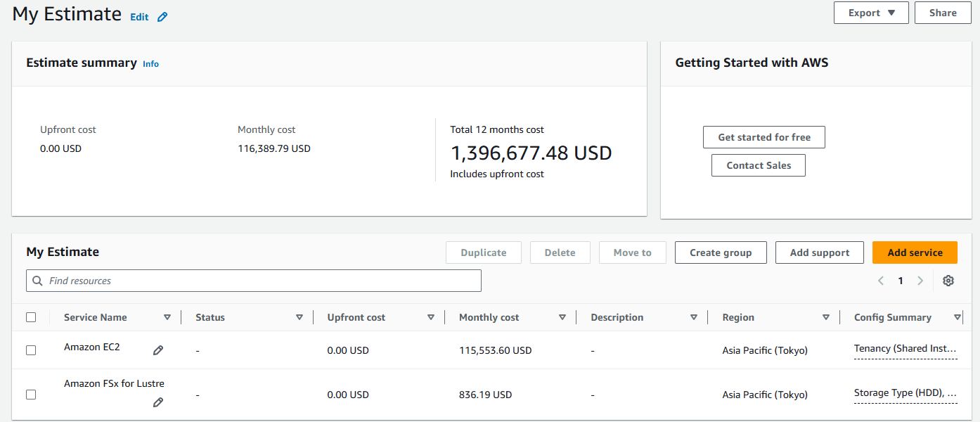The image size is (980, 422).
Task: Sort by the Monthly cost column arrow
Action: pos(562,317)
